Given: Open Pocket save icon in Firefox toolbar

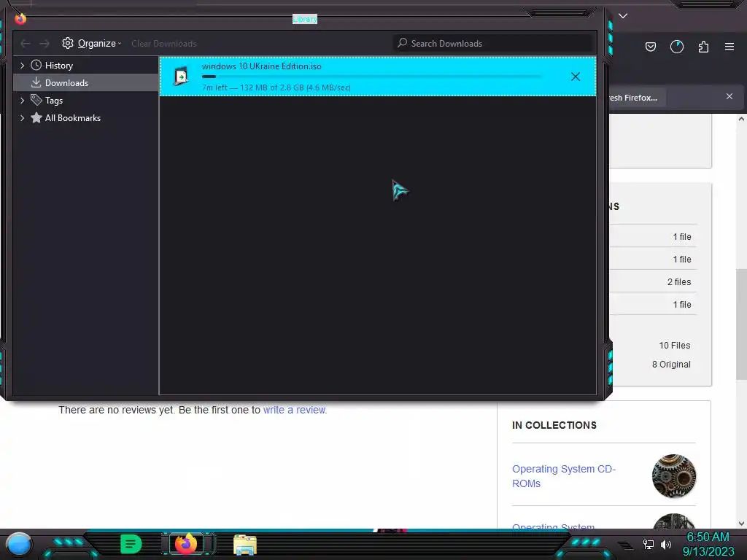Looking at the screenshot, I should (650, 47).
